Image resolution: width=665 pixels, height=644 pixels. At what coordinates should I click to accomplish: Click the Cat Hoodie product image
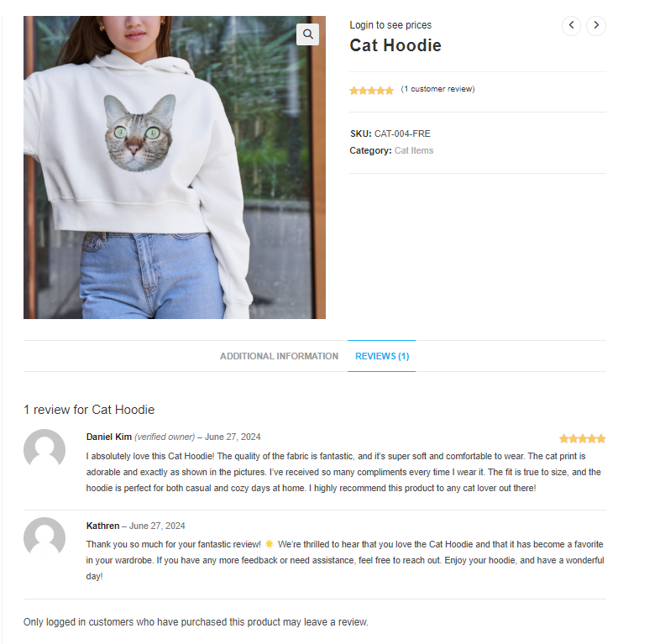(175, 167)
